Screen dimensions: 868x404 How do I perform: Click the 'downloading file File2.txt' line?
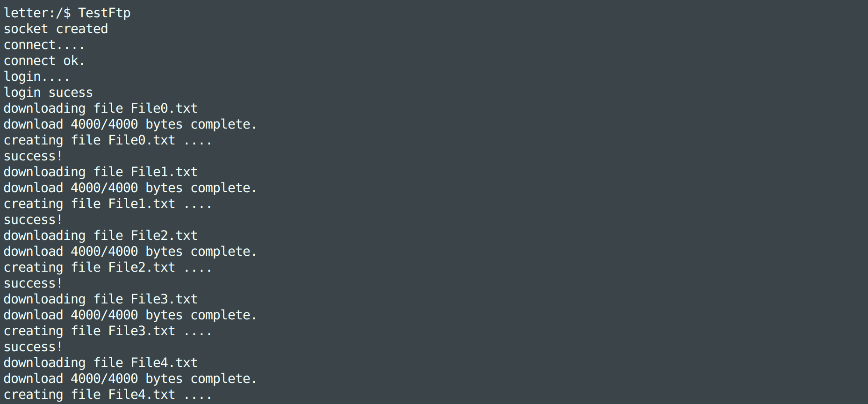point(100,236)
